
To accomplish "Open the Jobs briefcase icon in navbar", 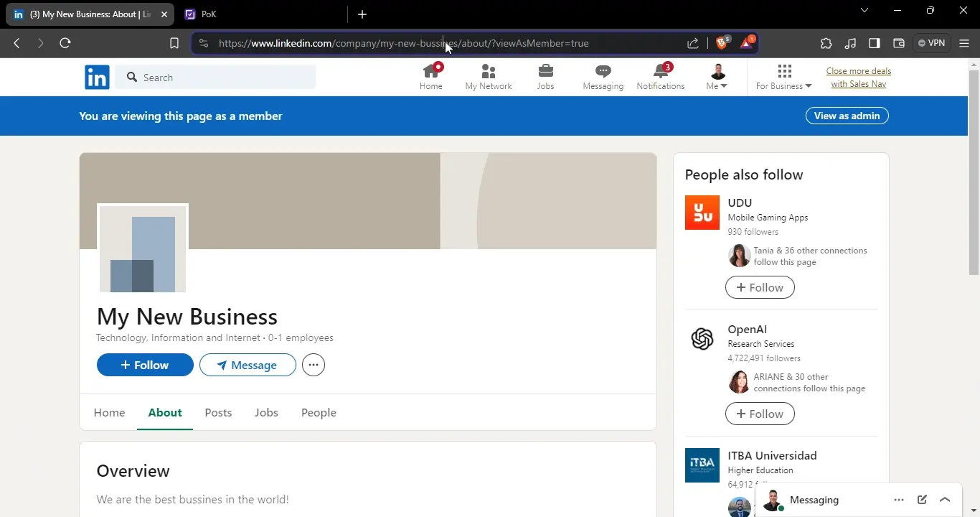I will (x=546, y=77).
